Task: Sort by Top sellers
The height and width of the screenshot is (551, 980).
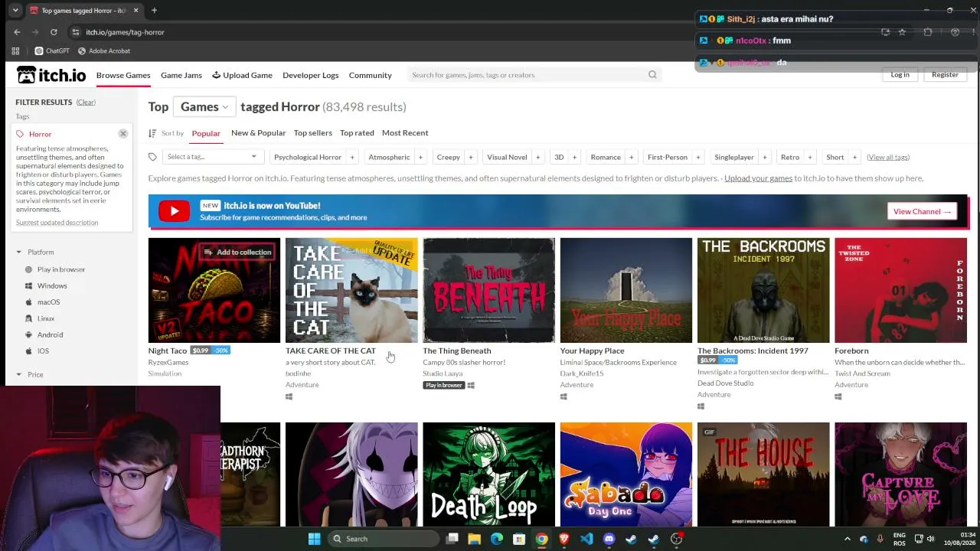Action: coord(313,133)
